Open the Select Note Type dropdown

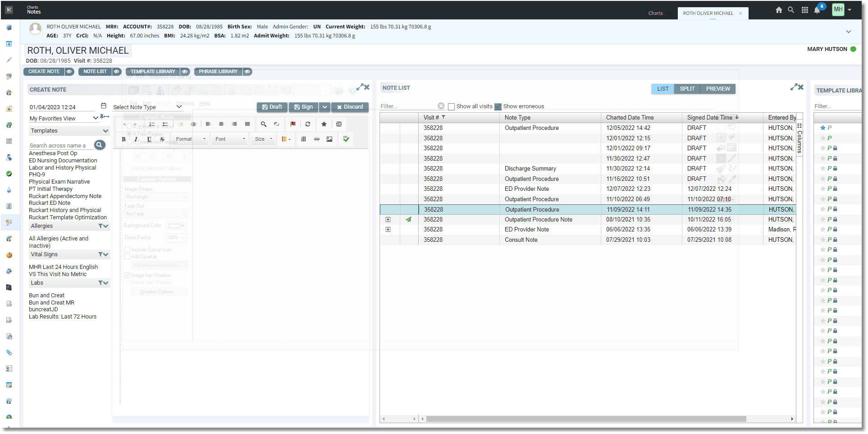(x=148, y=107)
